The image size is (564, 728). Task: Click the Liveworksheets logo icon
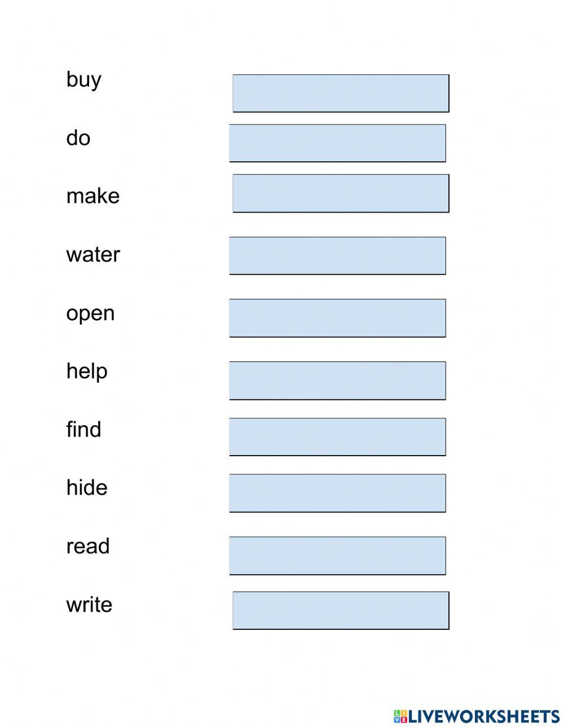pos(400,716)
